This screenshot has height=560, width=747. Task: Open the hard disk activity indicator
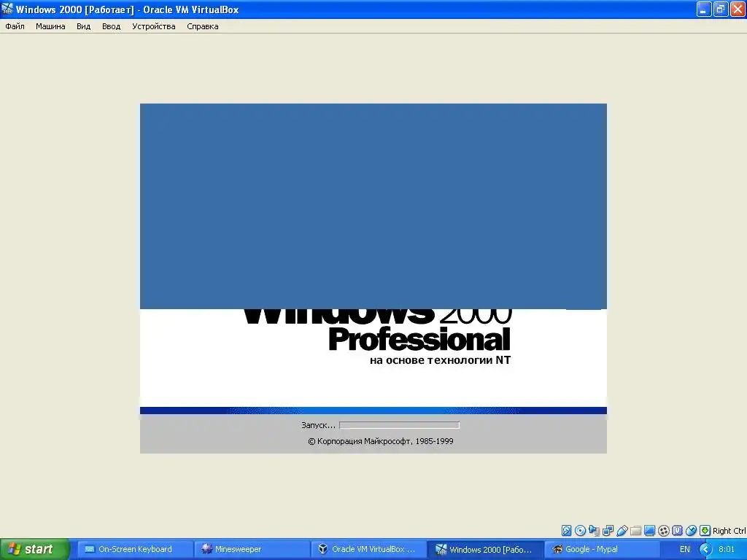(x=566, y=531)
